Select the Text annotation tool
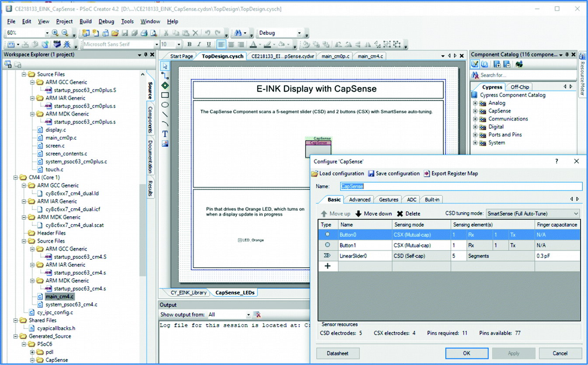 tap(165, 134)
